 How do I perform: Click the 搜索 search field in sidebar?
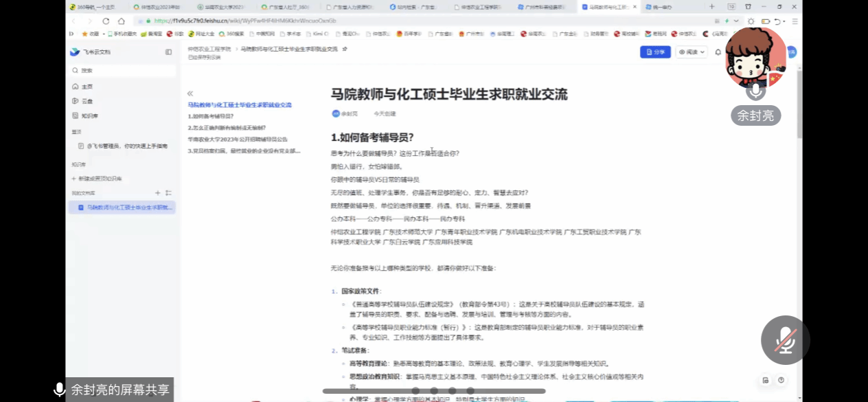pos(124,70)
